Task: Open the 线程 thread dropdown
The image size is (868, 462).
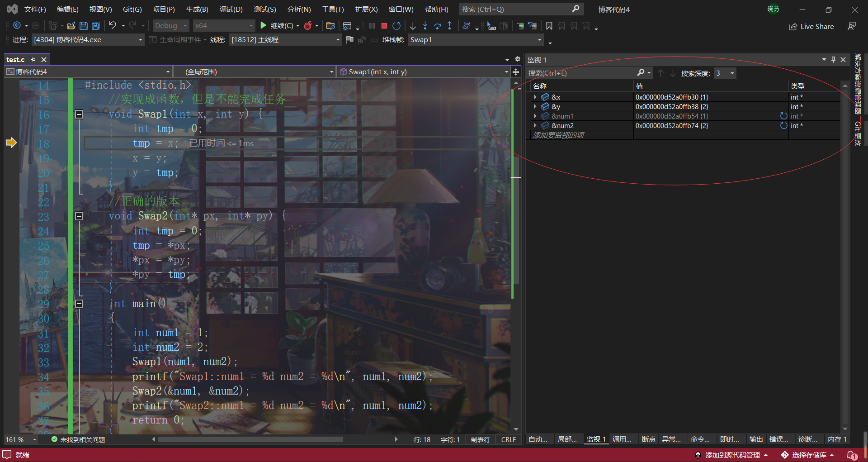Action: (285, 40)
